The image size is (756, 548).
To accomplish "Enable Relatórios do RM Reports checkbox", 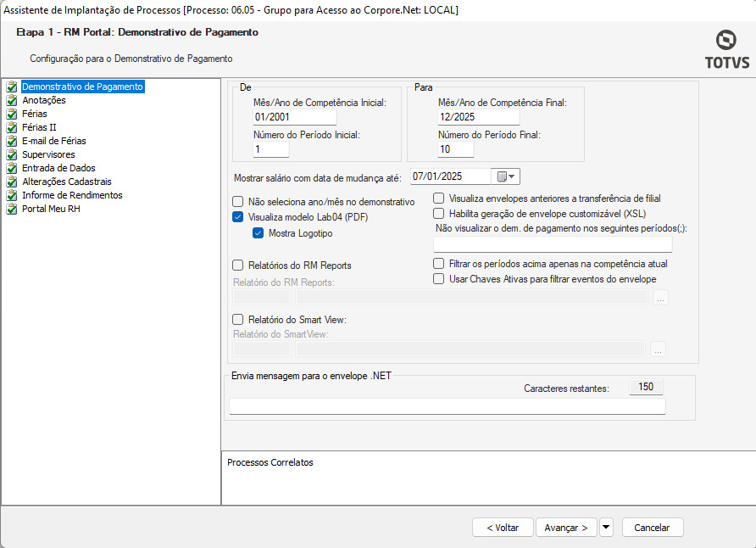I will pyautogui.click(x=237, y=266).
